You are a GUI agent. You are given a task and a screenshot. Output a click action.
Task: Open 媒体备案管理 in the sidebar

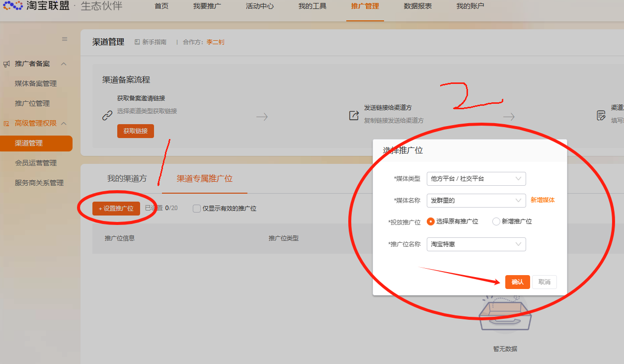pos(36,83)
